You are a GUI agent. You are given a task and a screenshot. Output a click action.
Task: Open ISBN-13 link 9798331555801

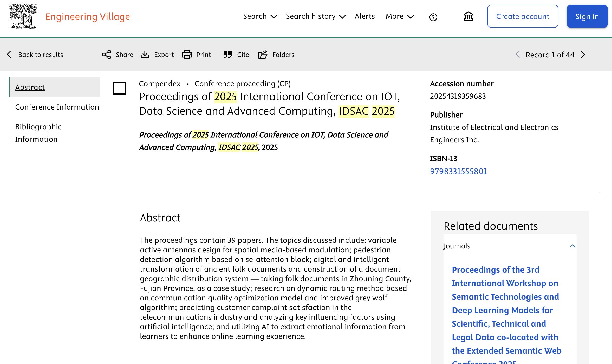click(458, 171)
